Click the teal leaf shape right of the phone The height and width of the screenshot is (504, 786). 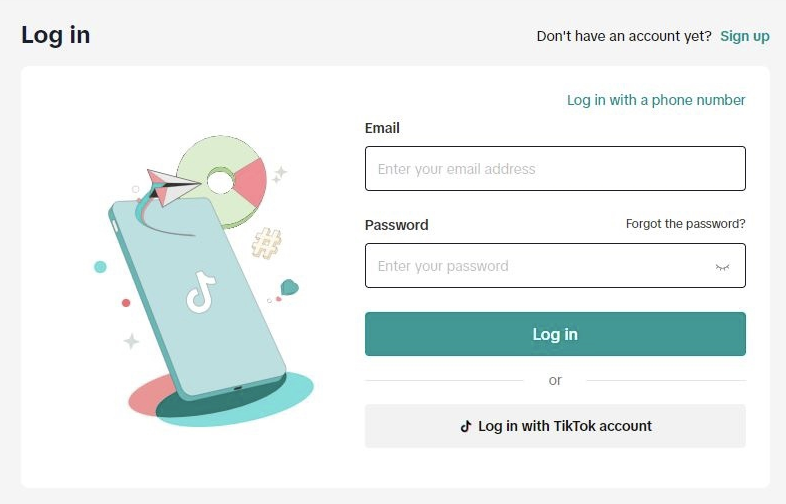tap(289, 287)
